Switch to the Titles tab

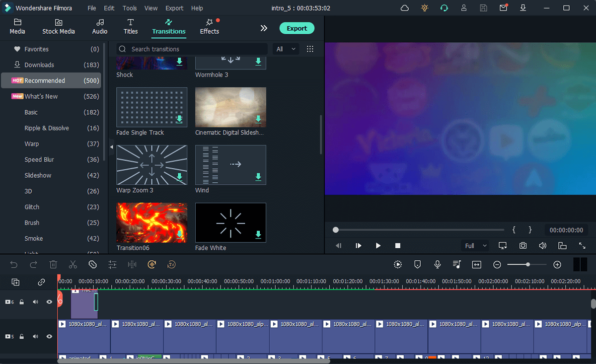click(x=131, y=27)
